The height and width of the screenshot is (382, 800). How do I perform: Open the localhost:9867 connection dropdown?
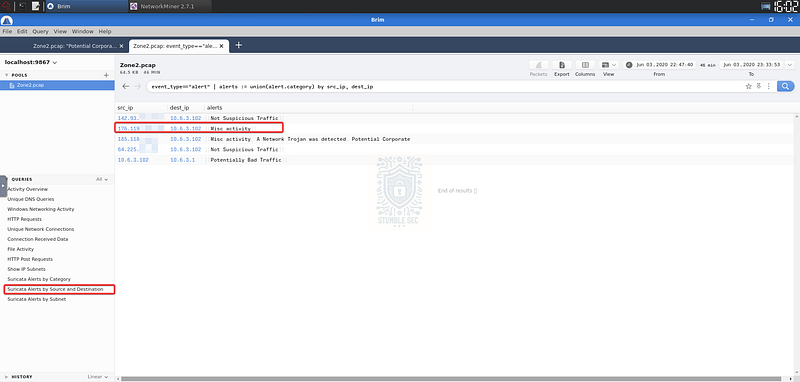[31, 62]
